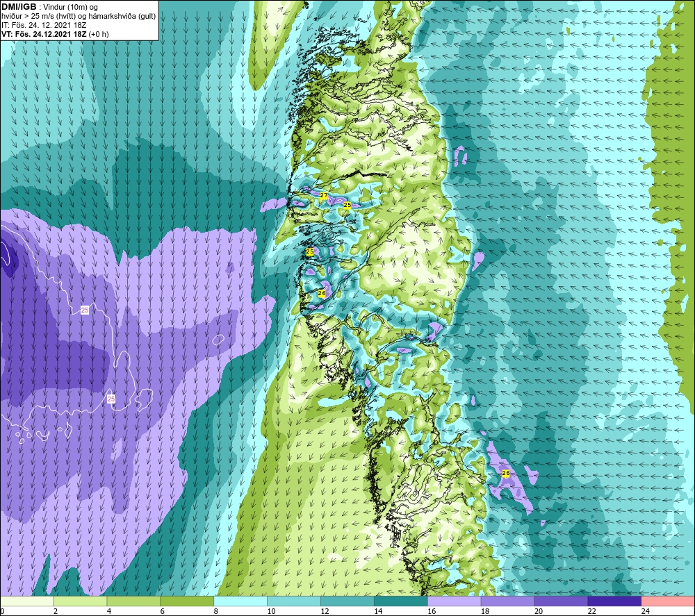Click the scale number 0 under the color bar
Image resolution: width=695 pixels, height=616 pixels.
[2, 611]
